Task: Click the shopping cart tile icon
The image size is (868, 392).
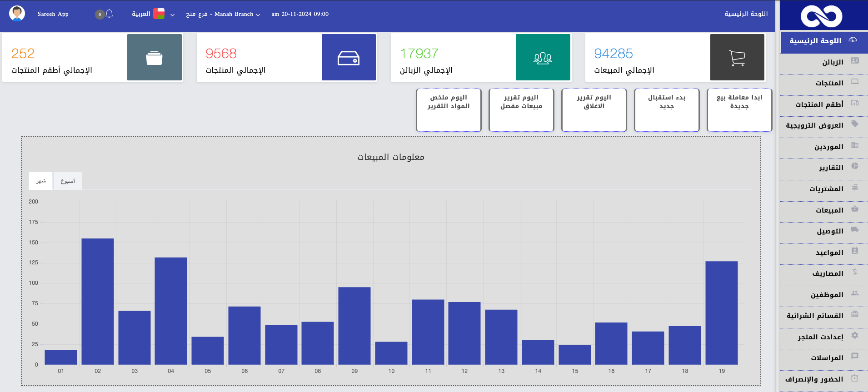Action: [737, 57]
